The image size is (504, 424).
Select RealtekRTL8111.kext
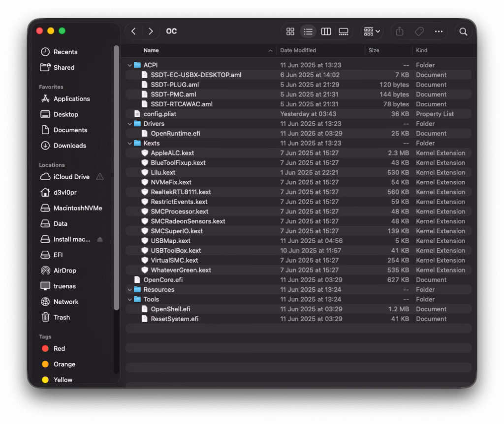tap(299, 192)
